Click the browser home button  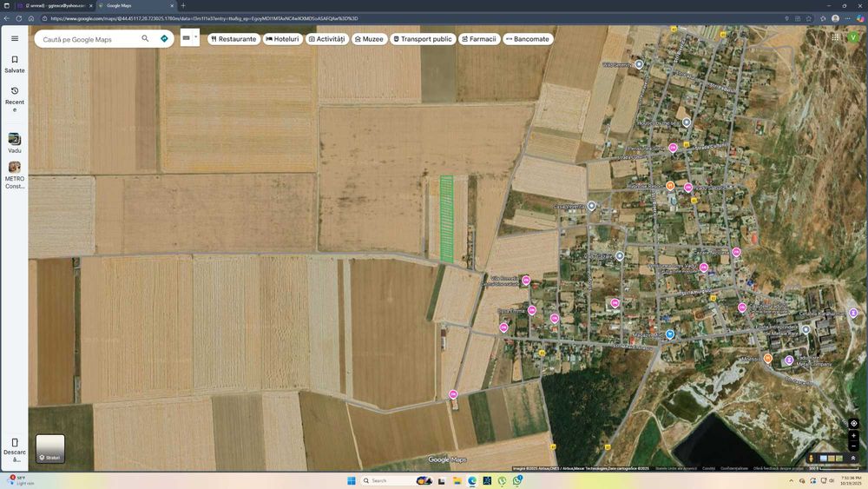click(x=31, y=18)
